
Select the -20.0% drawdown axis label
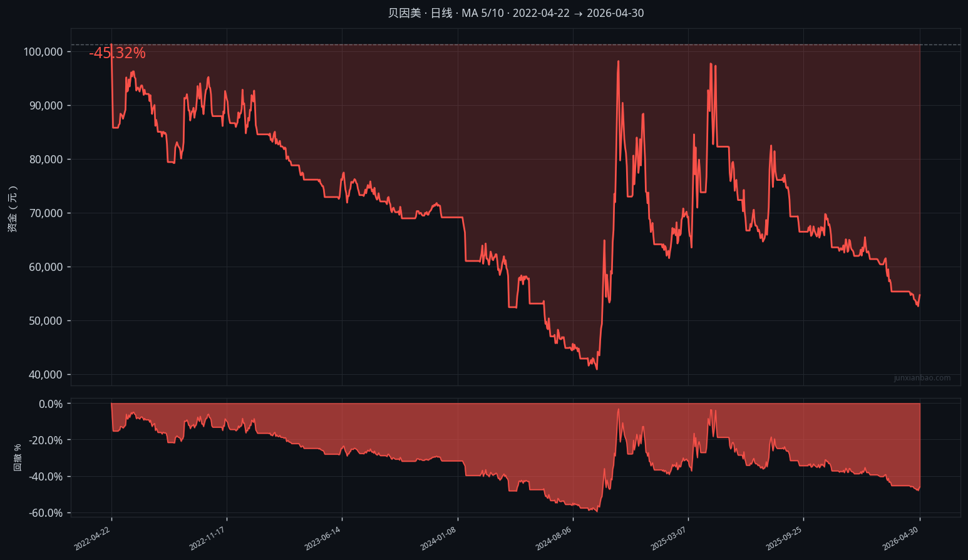coord(46,440)
